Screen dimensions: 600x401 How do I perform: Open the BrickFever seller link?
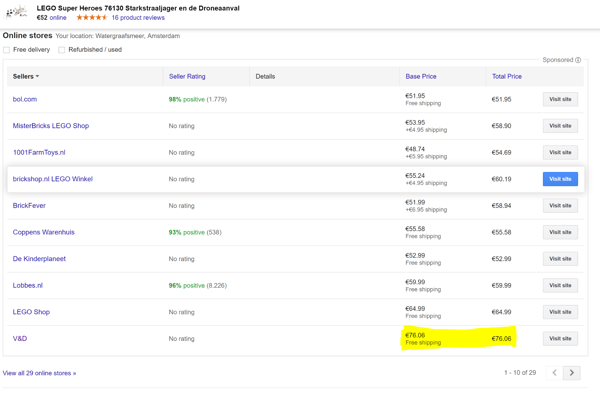pos(29,205)
